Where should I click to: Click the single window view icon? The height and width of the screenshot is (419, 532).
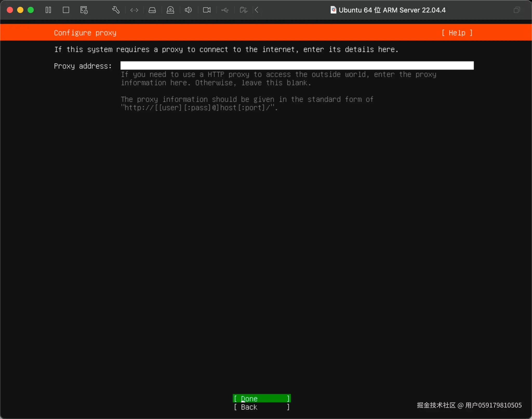pos(66,10)
